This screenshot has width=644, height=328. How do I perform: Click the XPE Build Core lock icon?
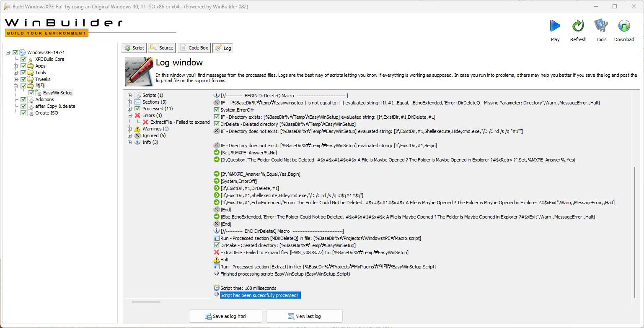coord(30,60)
